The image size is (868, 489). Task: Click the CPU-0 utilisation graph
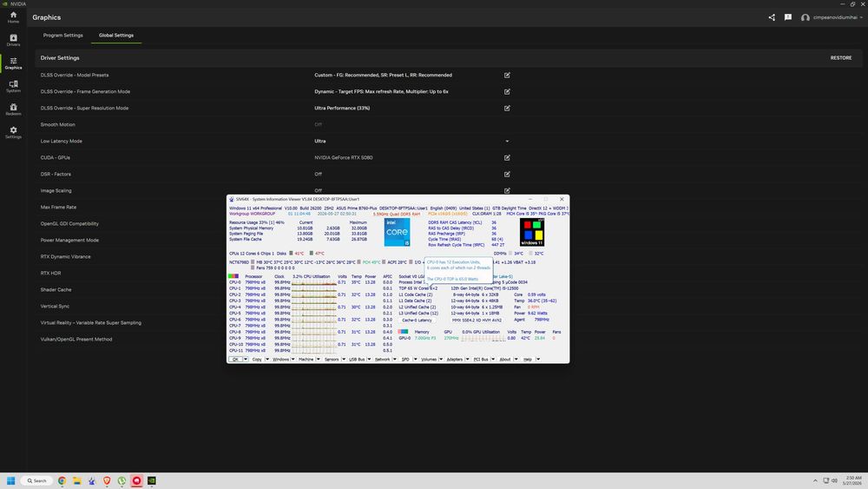(x=314, y=282)
